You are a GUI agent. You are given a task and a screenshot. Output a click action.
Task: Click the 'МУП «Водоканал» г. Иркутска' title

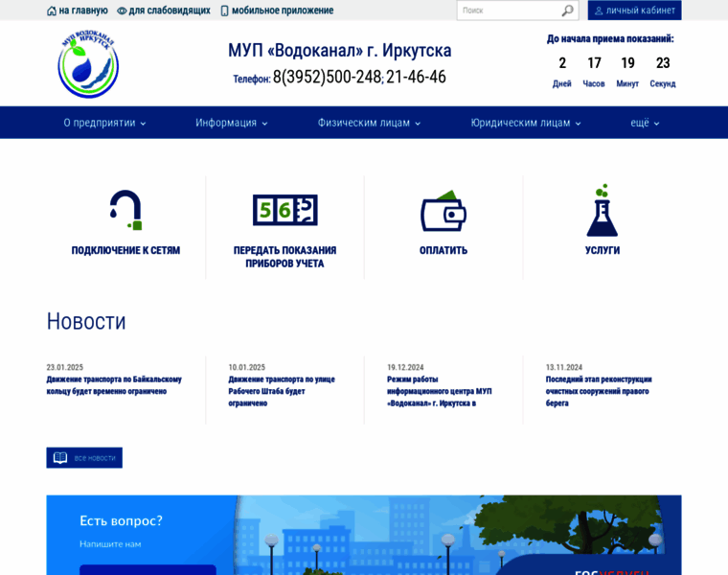pos(339,51)
